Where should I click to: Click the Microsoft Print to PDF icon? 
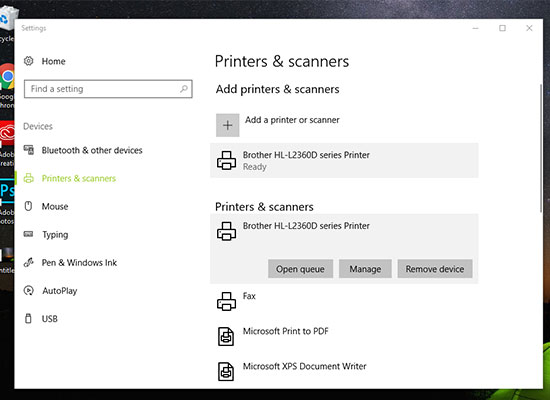(226, 336)
